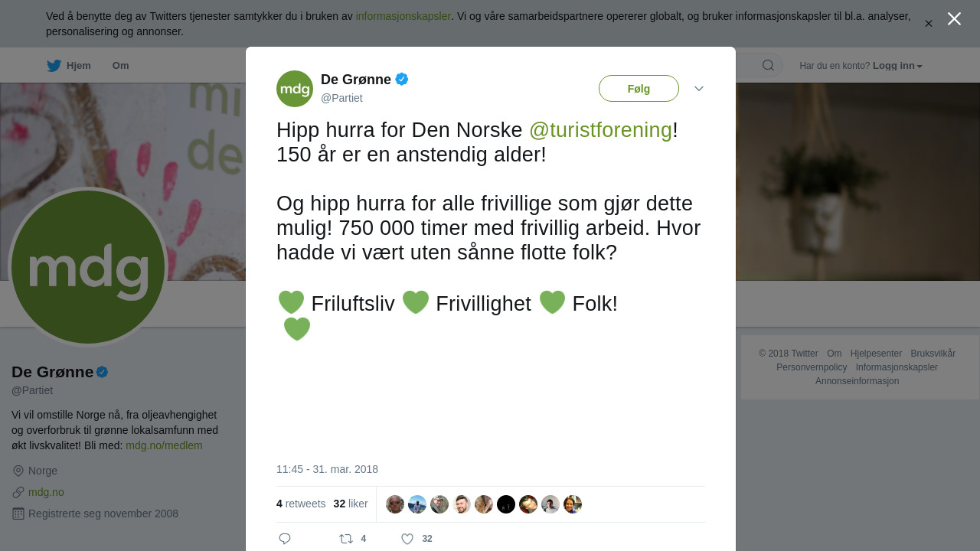This screenshot has width=980, height=551.
Task: Open the tweet timestamp 11:45 - 31. mar. 2018
Action: [327, 469]
